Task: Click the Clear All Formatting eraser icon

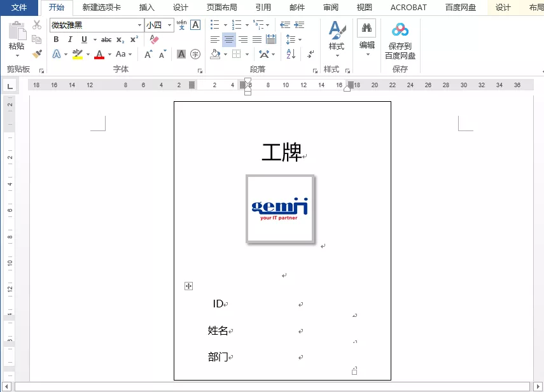Action: 153,39
